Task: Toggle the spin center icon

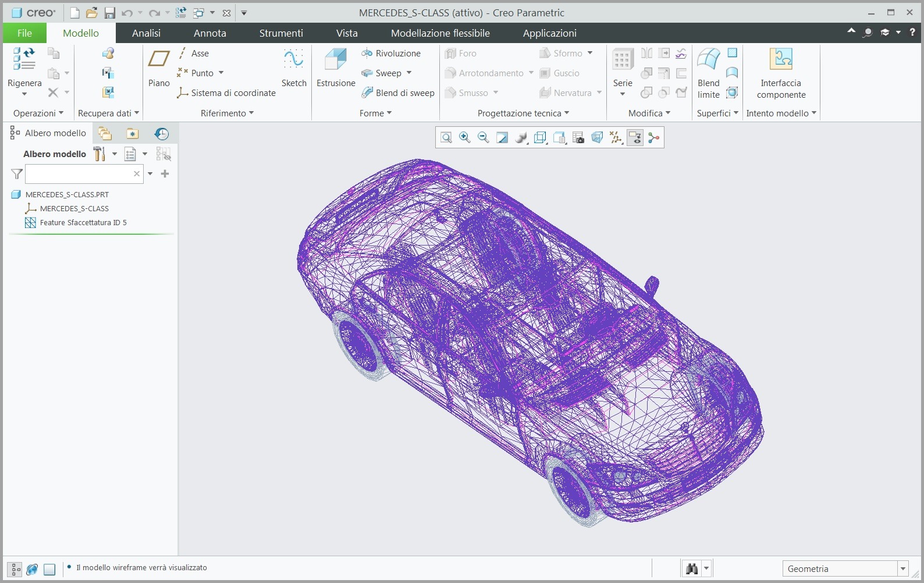Action: tap(654, 138)
